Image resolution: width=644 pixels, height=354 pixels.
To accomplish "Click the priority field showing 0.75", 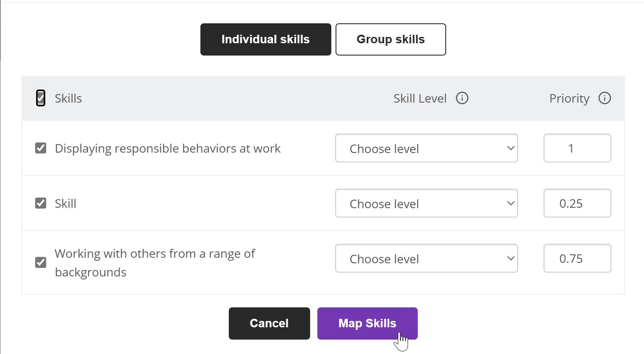I will click(x=577, y=258).
